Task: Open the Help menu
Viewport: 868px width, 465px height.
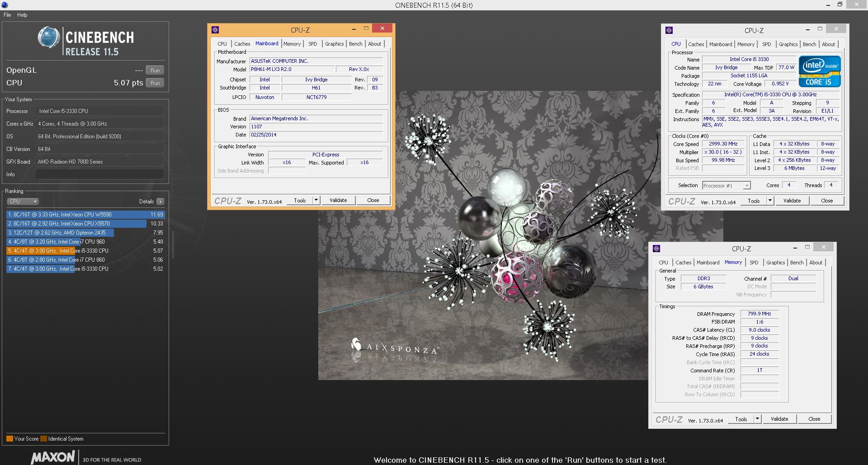Action: 22,15
